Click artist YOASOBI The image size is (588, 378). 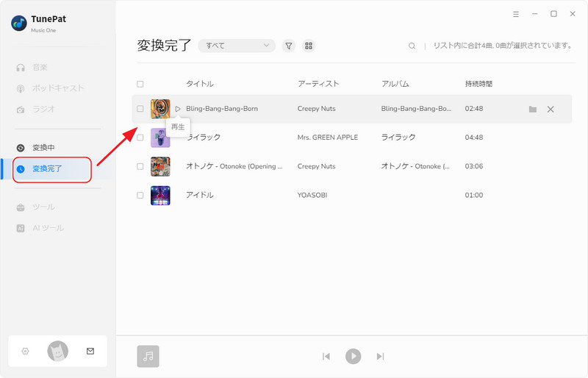tap(312, 195)
